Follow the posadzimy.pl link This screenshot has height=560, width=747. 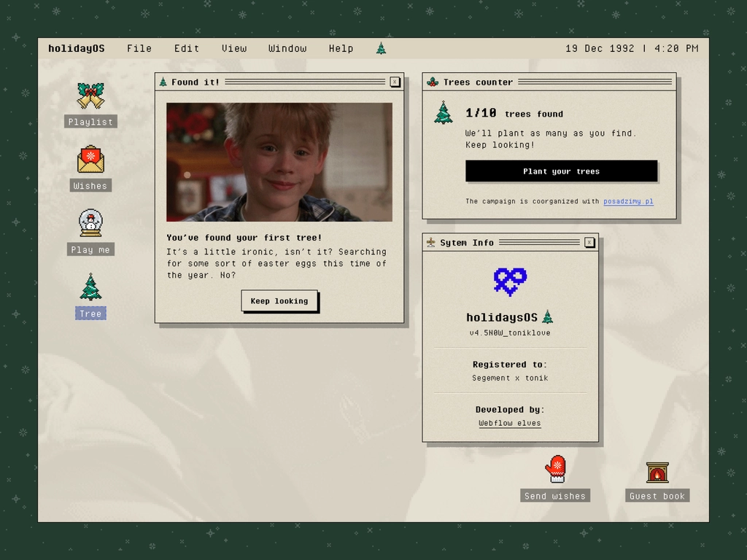click(628, 201)
